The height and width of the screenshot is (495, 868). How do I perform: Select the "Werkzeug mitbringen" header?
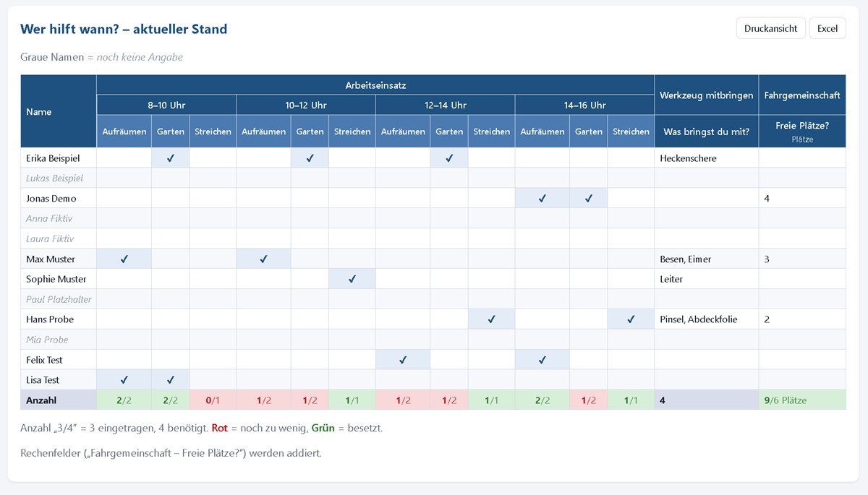click(x=707, y=95)
